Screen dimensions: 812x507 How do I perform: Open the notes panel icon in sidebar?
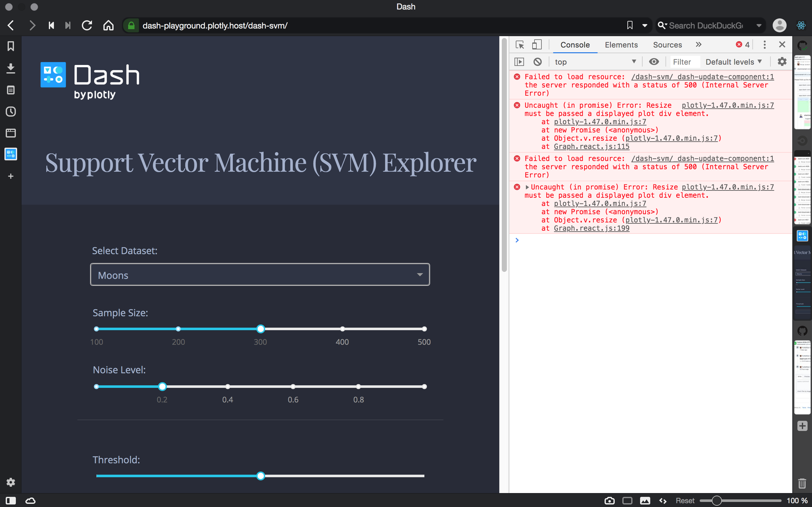pos(11,90)
